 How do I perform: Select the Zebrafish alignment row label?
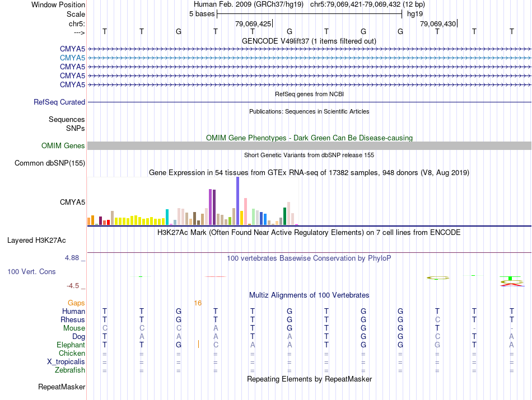[x=70, y=370]
